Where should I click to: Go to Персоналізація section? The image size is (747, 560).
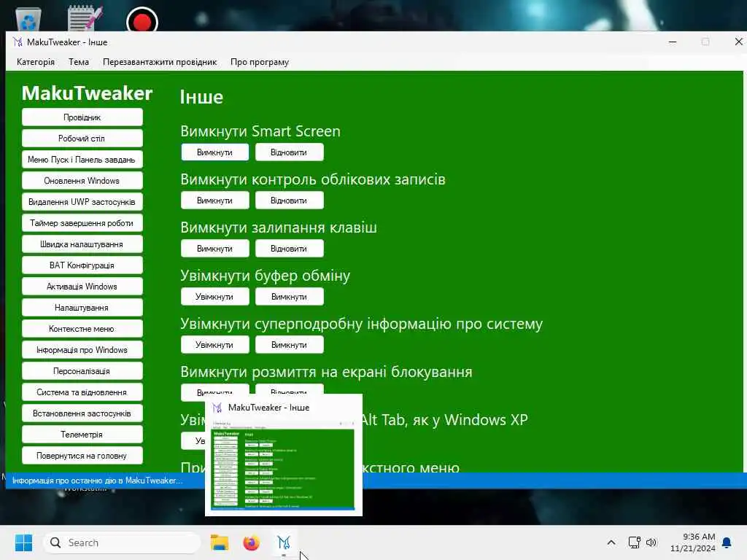point(82,371)
